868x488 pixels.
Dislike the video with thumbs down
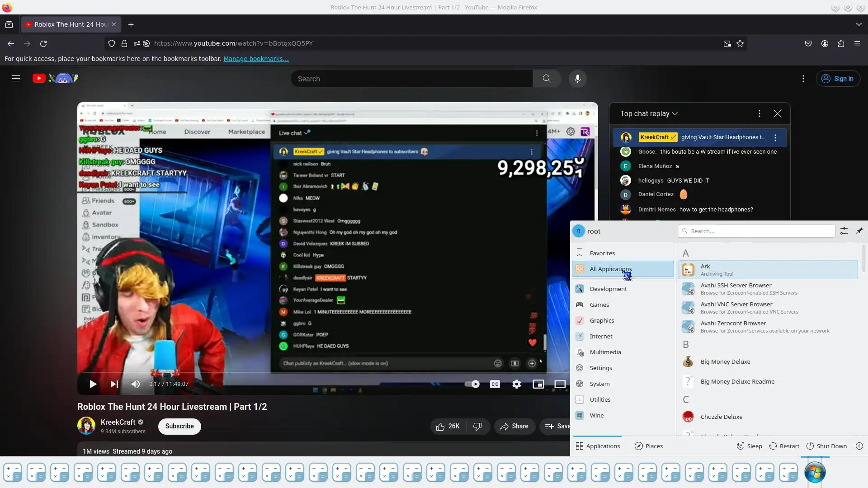click(477, 426)
